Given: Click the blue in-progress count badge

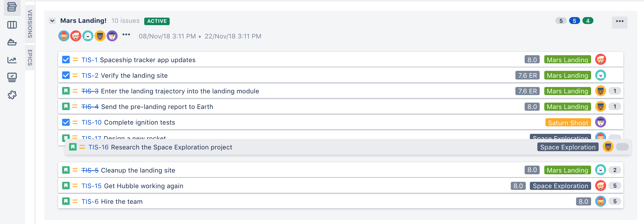Looking at the screenshot, I should point(574,21).
